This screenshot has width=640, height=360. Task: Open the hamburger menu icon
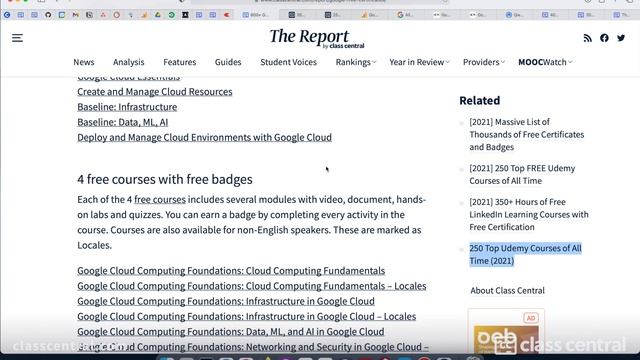[x=17, y=38]
